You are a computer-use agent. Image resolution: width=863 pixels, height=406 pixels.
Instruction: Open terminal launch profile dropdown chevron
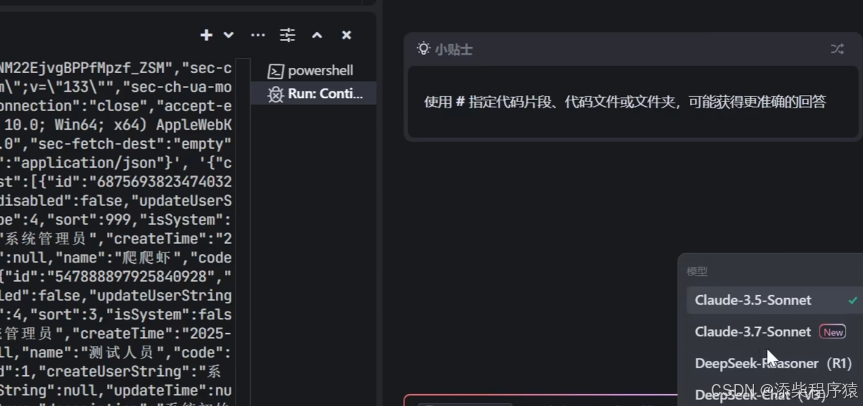click(228, 35)
